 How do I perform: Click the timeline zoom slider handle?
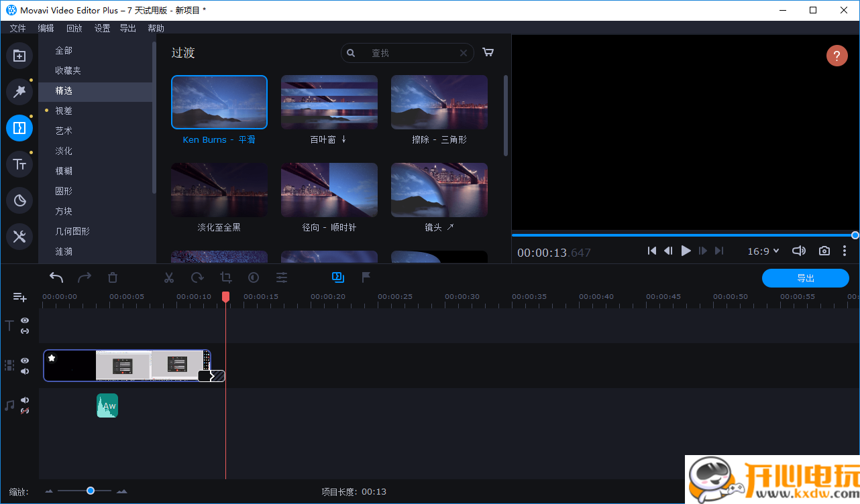coord(91,491)
